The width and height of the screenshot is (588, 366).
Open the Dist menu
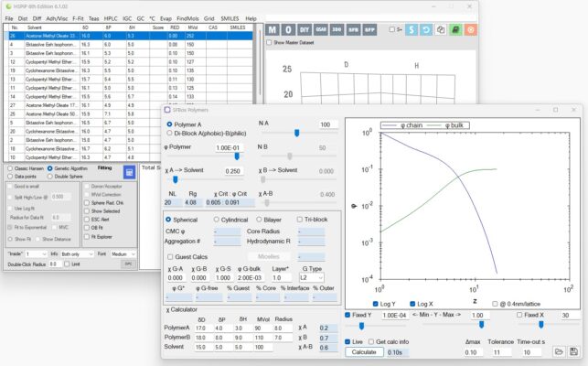tap(23, 18)
